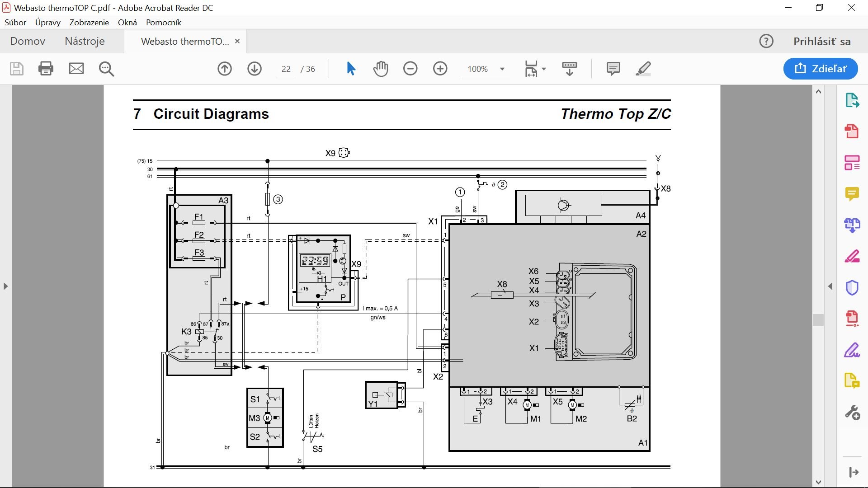Send file by email envelope icon
This screenshot has height=488, width=868.
[76, 69]
